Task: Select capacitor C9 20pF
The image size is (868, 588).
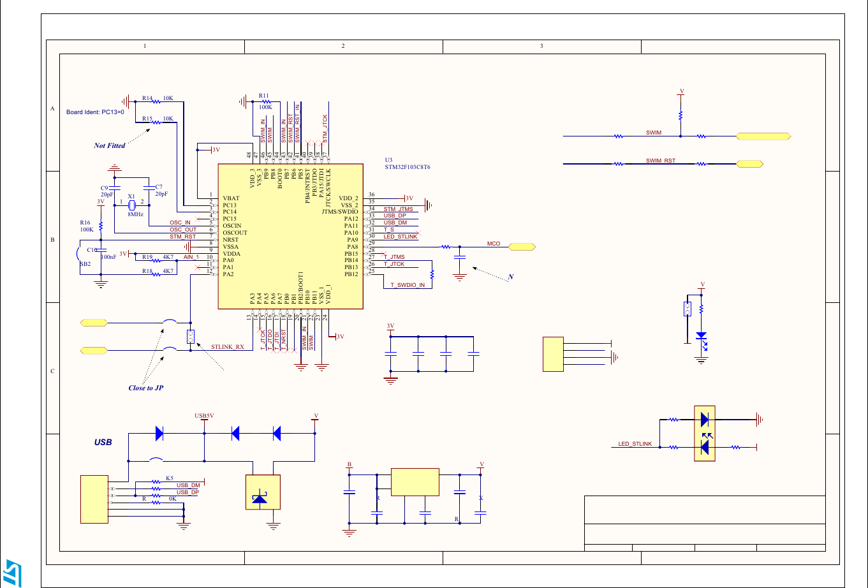Action: click(x=114, y=188)
